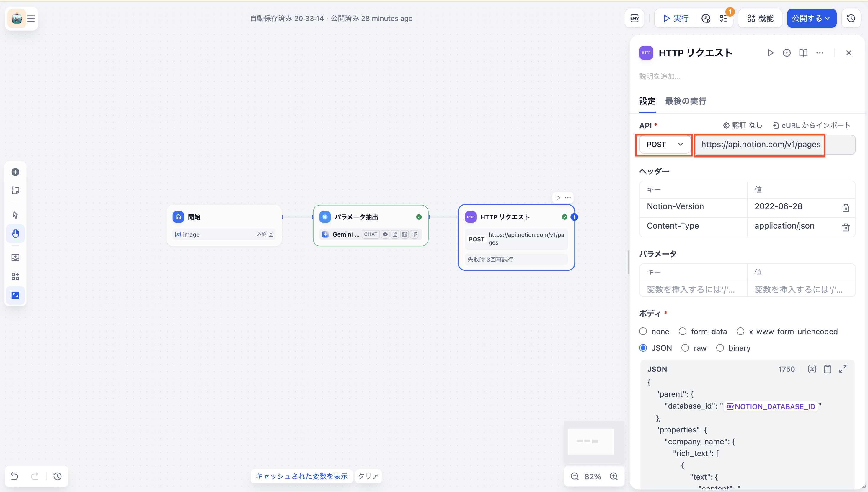Click the add node plus icon

pos(15,172)
